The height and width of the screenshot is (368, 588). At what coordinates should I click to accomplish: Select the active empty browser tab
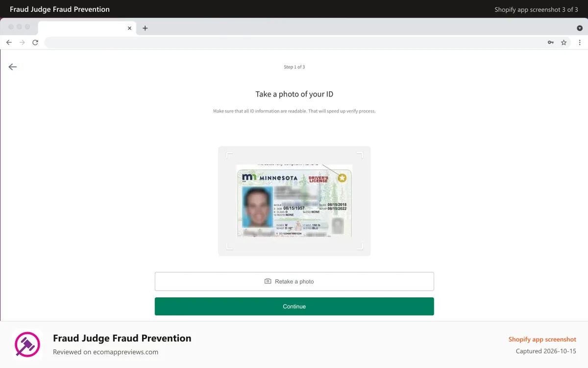coord(87,28)
